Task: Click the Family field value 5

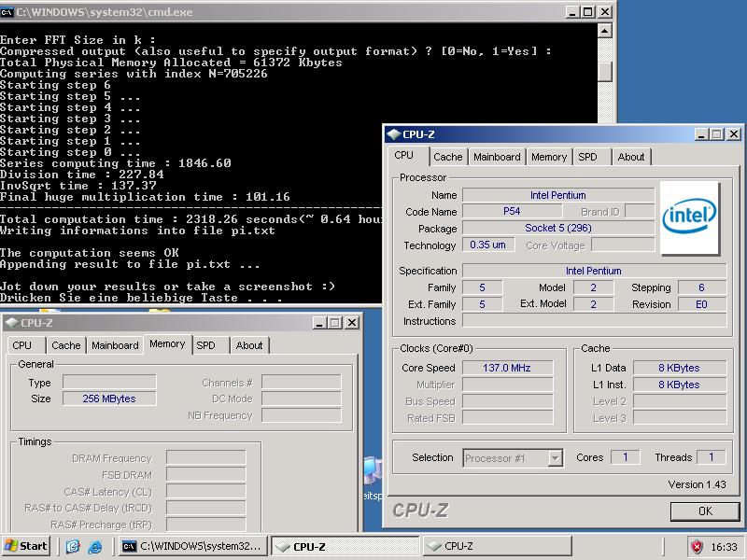Action: coord(482,287)
